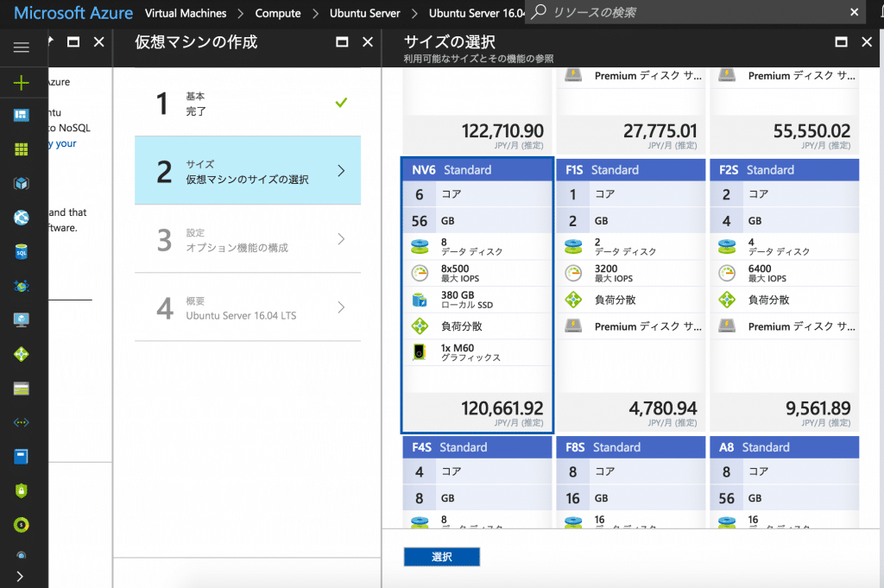Image resolution: width=884 pixels, height=588 pixels.
Task: Open the Dashboard icon in the sidebar
Action: (21, 115)
